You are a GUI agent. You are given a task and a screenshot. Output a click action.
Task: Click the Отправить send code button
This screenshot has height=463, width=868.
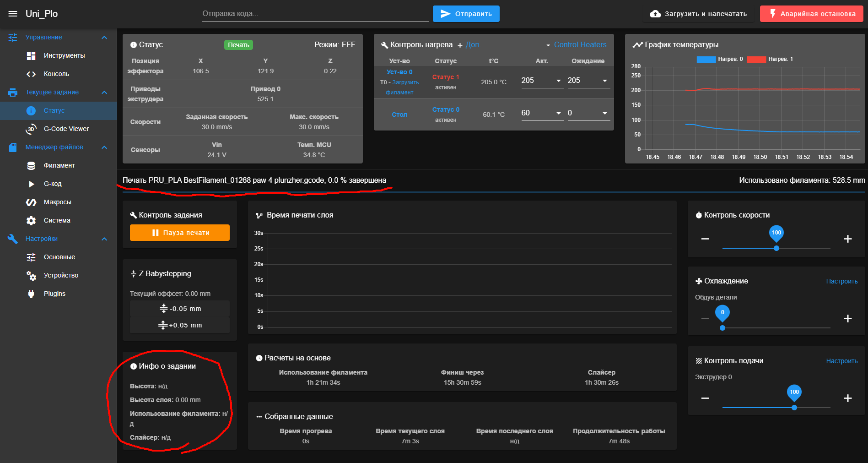[x=466, y=14]
